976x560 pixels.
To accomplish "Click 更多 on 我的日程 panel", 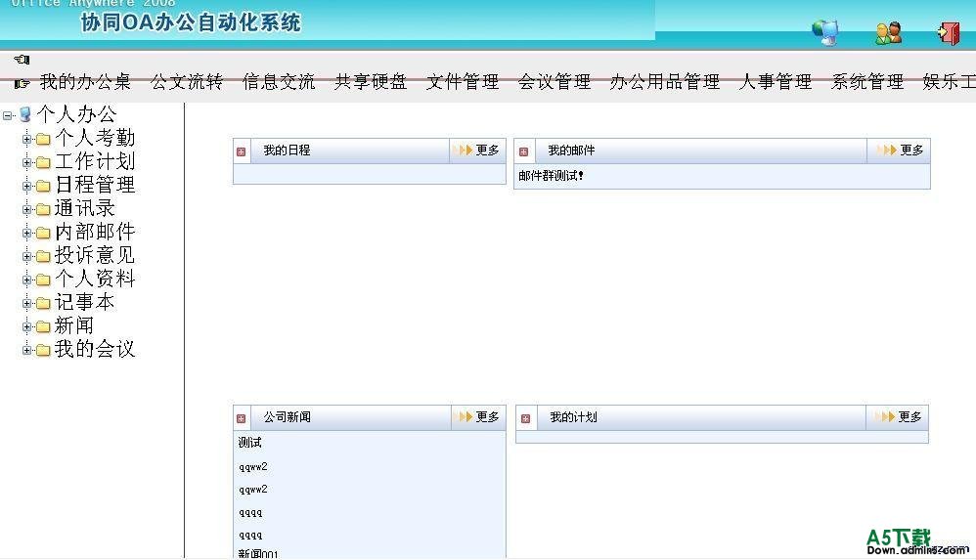I will pyautogui.click(x=487, y=150).
